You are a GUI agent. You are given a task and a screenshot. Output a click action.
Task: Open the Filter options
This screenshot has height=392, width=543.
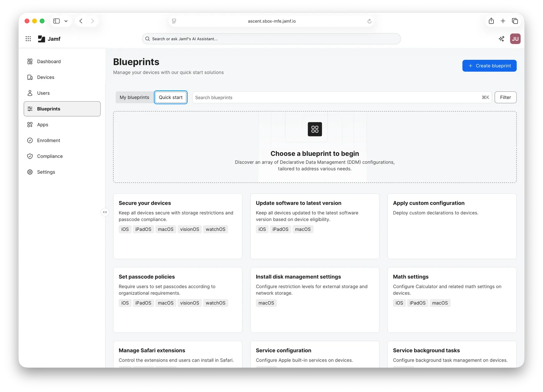[505, 97]
